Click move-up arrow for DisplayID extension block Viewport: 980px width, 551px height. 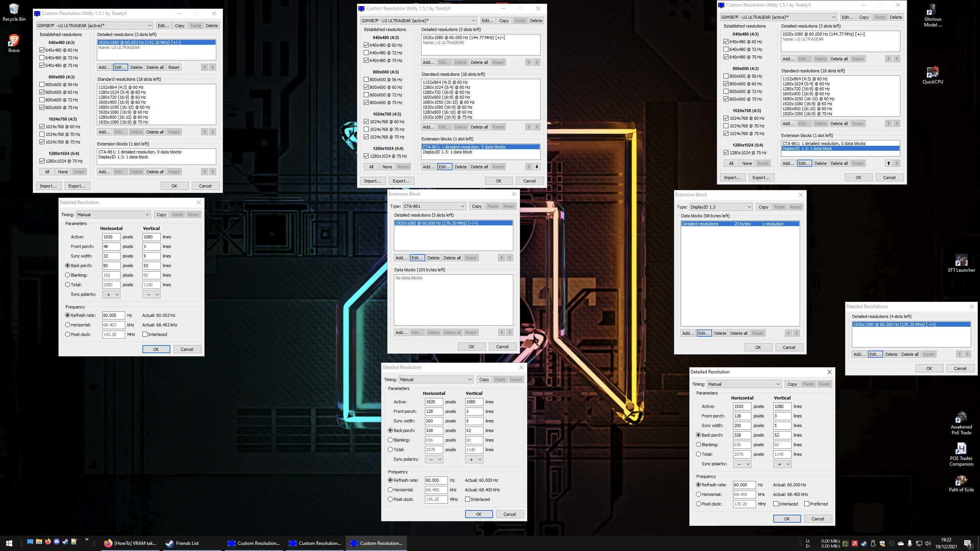(x=889, y=163)
